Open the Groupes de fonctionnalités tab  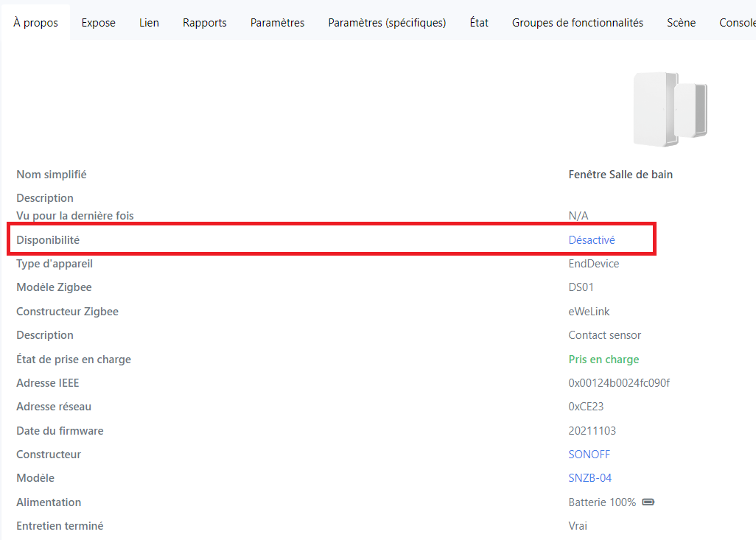(x=578, y=23)
